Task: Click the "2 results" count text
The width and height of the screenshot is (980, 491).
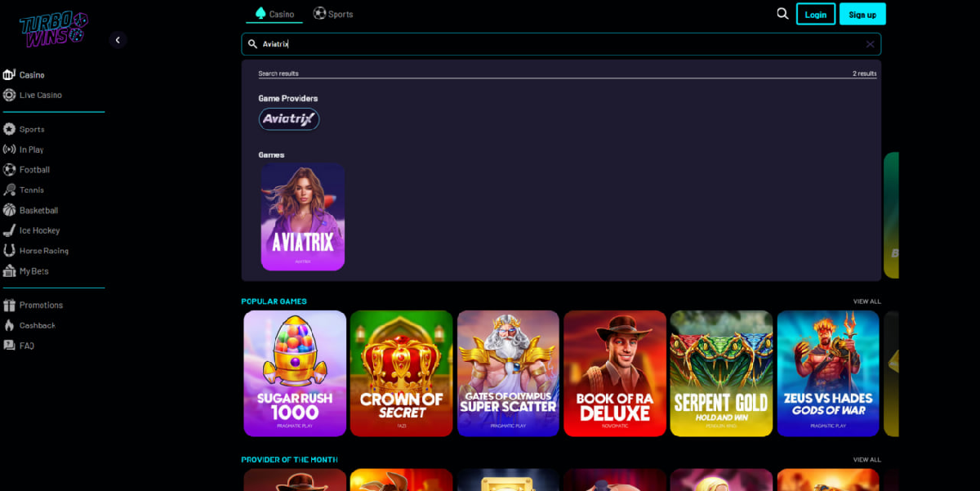Action: [x=864, y=74]
